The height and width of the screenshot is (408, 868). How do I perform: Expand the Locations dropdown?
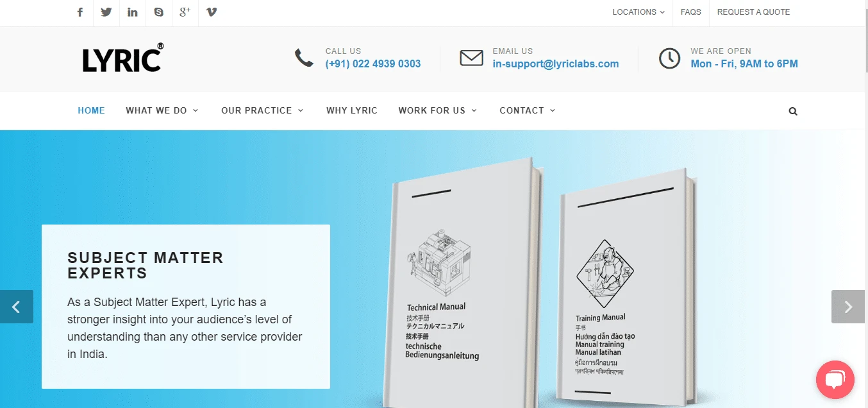point(638,12)
